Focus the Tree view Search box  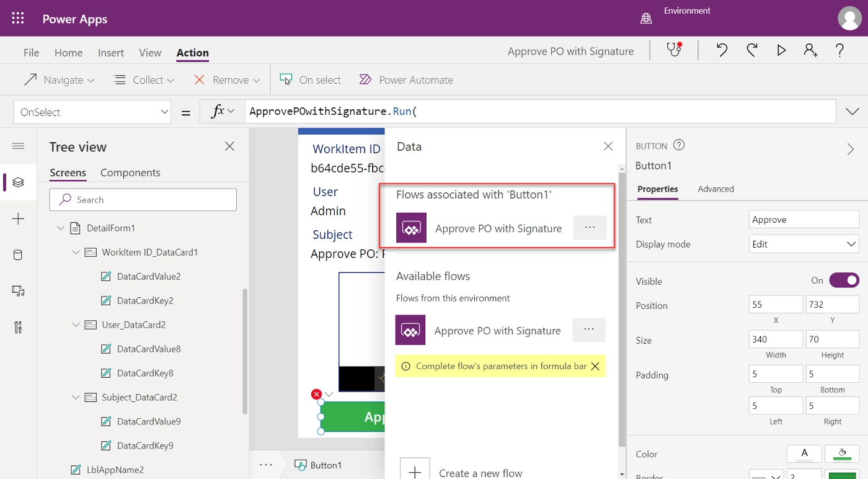coord(143,200)
